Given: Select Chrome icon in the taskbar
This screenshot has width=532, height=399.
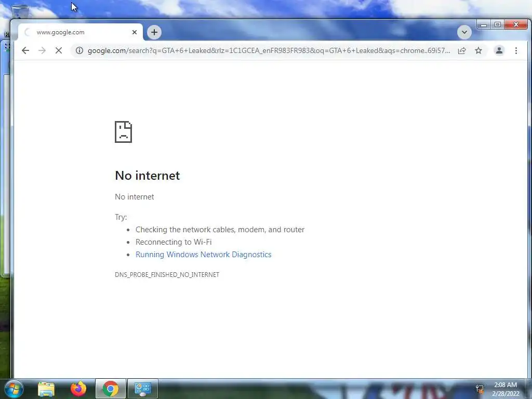Looking at the screenshot, I should pos(111,389).
